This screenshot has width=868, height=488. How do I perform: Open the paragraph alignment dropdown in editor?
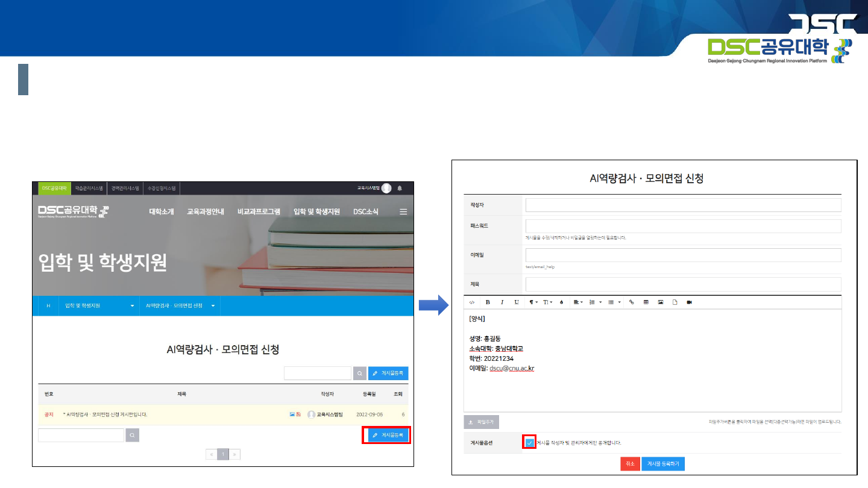click(x=577, y=302)
